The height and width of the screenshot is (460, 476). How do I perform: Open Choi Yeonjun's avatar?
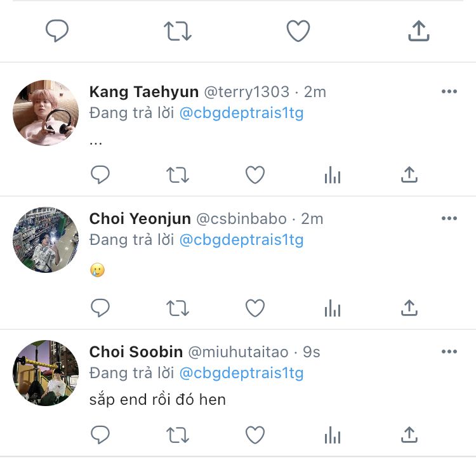(x=46, y=240)
